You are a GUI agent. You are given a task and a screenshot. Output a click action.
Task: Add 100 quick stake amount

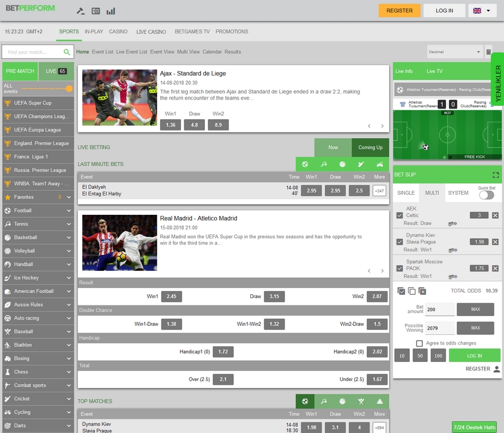point(438,356)
